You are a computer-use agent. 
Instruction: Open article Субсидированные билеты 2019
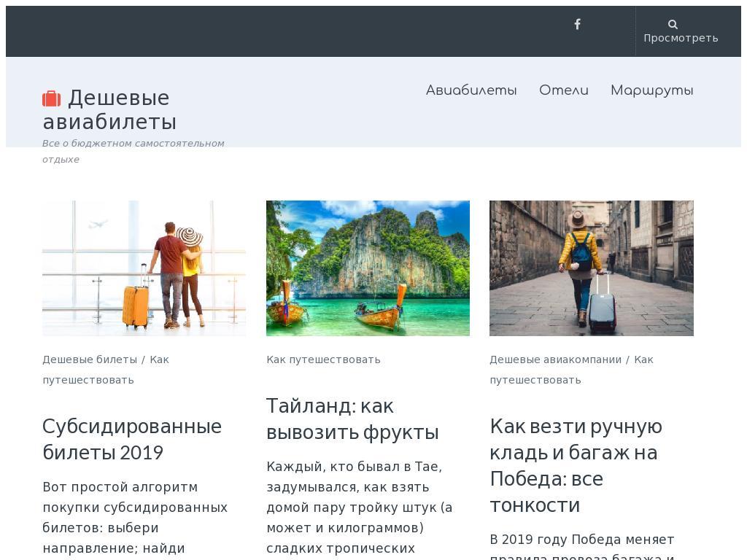coord(132,439)
